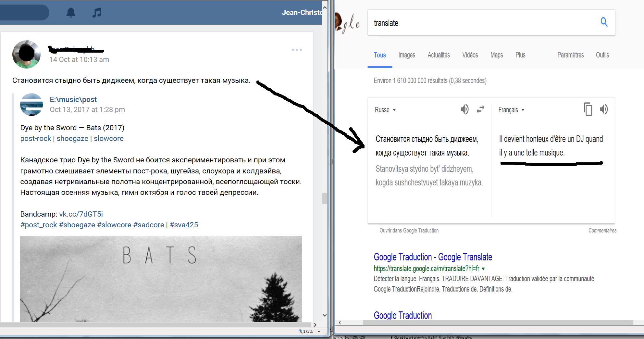Viewport: 644px width, 339px height.
Task: Click the #shoegaze hashtag link
Action: (x=77, y=225)
